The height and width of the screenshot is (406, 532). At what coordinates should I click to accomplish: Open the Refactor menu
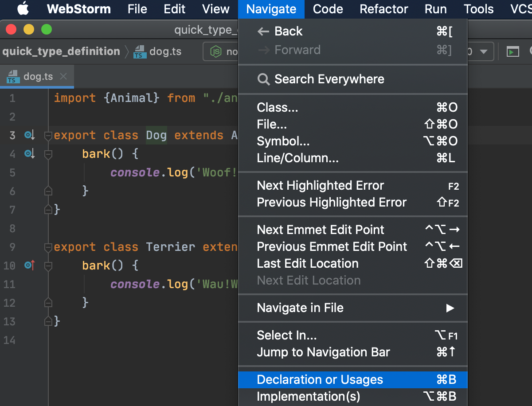[383, 9]
